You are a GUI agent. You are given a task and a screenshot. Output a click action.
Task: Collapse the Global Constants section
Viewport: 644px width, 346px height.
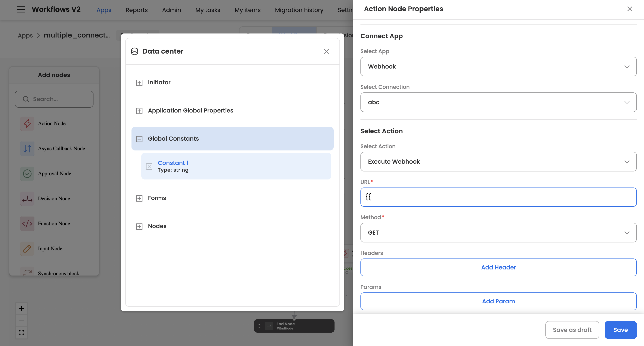coord(139,139)
